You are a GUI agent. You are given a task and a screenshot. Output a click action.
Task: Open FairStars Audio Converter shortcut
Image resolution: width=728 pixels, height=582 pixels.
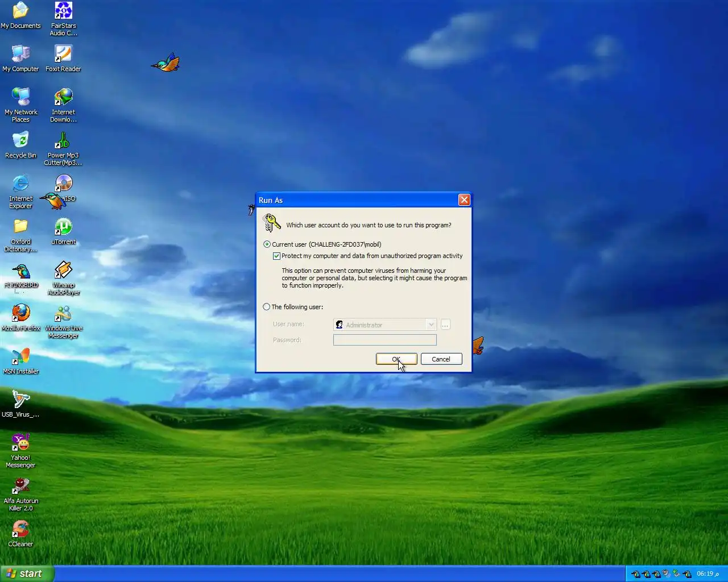point(63,19)
